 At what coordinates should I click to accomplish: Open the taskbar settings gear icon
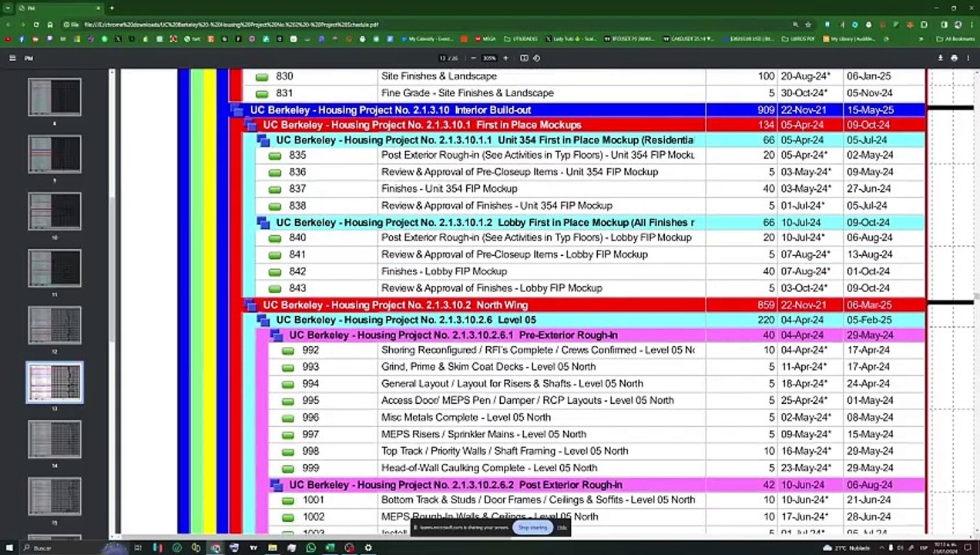(x=368, y=548)
